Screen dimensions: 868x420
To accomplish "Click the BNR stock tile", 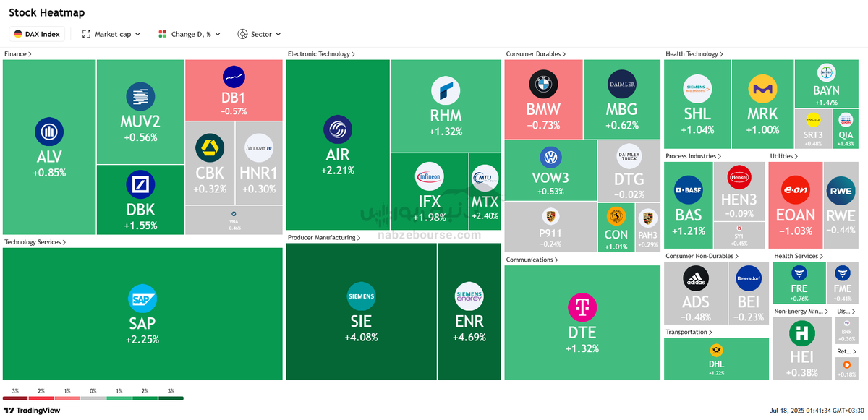I will 846,330.
